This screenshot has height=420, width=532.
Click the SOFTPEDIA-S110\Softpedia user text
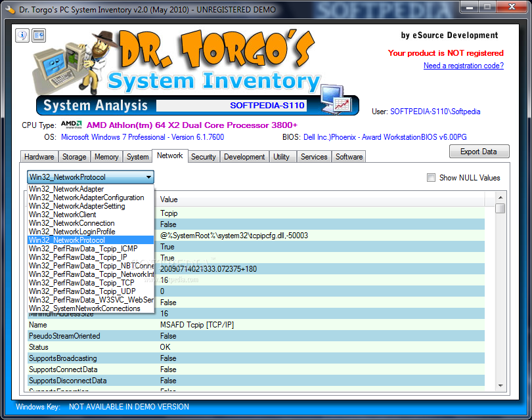pos(435,112)
